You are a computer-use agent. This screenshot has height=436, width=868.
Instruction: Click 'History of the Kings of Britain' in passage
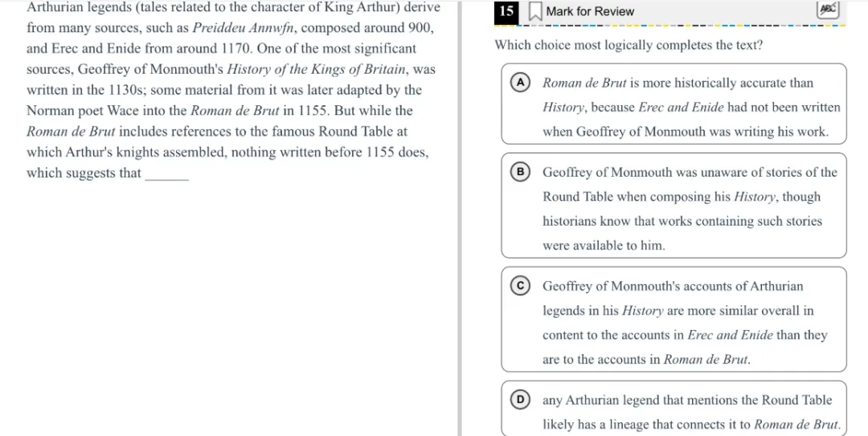pos(317,70)
